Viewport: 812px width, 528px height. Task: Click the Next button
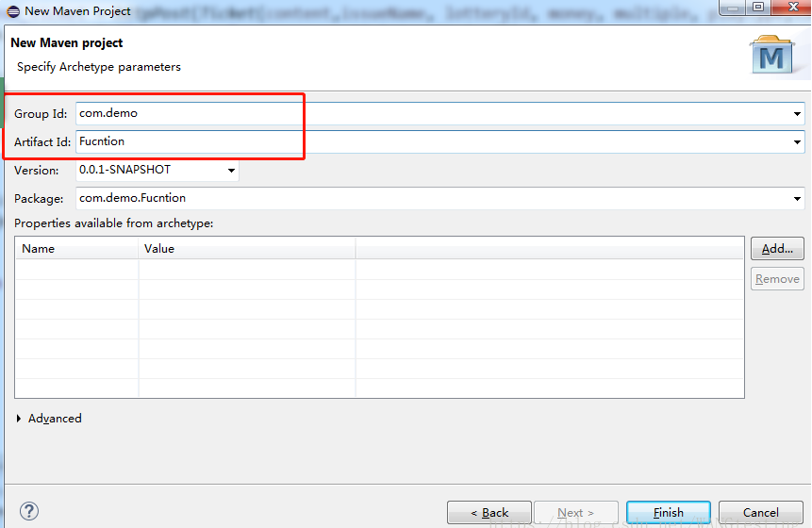(576, 513)
